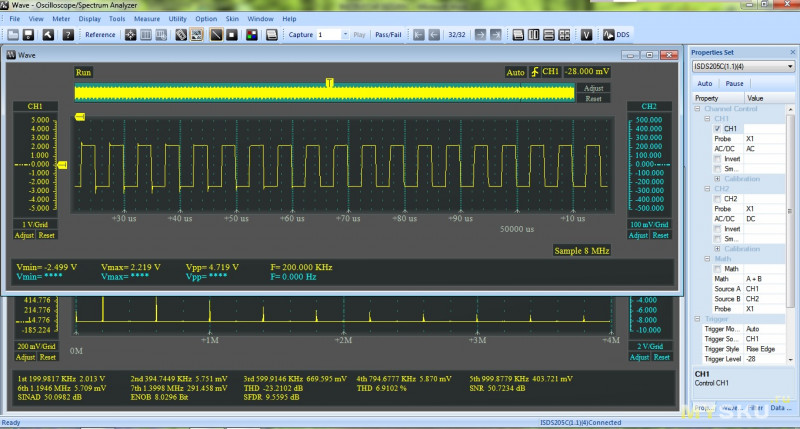Image resolution: width=800 pixels, height=429 pixels.
Task: Select four-pane tile layout icon
Action: (564, 35)
